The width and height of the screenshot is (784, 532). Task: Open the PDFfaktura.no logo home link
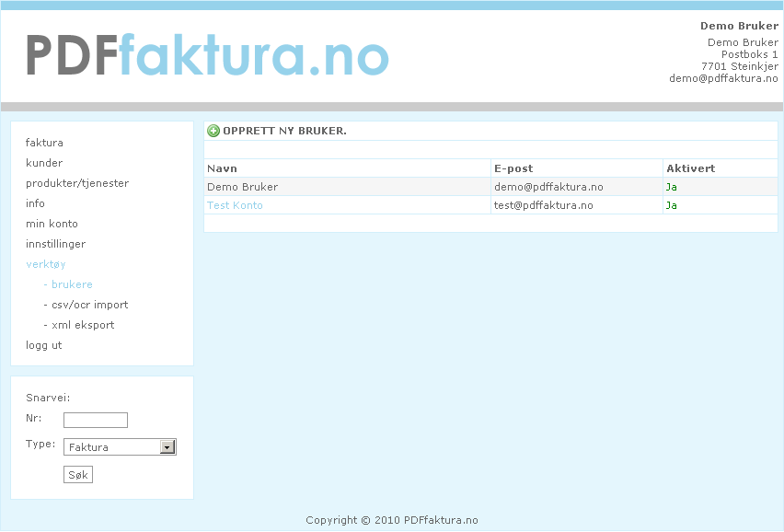pyautogui.click(x=207, y=54)
